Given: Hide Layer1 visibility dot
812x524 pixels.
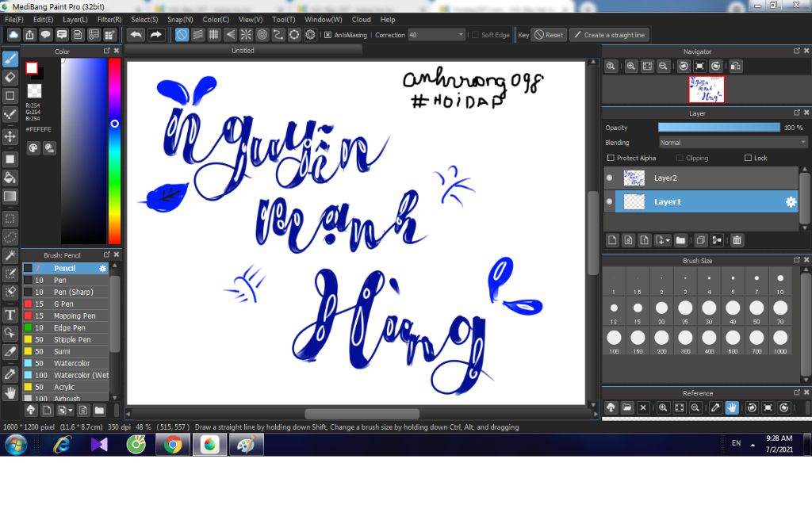Looking at the screenshot, I should (x=610, y=201).
